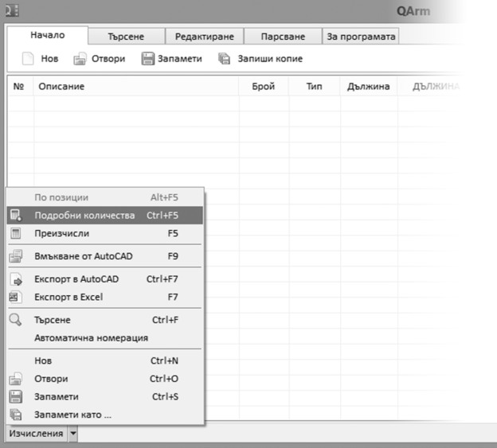497x448 pixels.
Task: Choose Запамети като ... in the menu
Action: click(72, 415)
